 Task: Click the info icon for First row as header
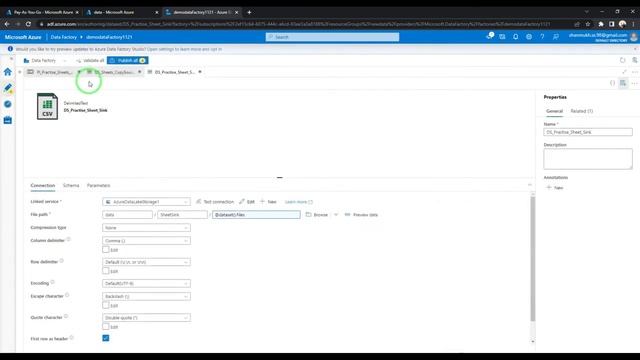coord(71,338)
